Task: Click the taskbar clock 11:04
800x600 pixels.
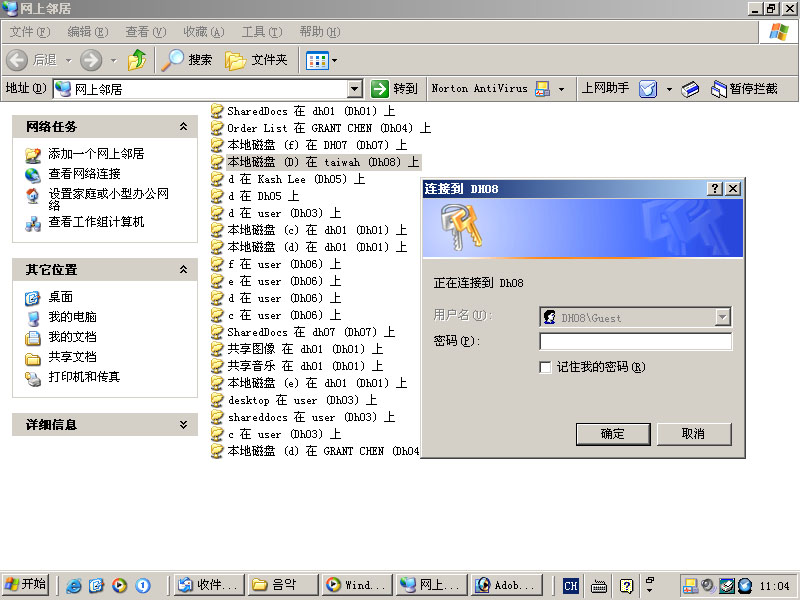Action: pyautogui.click(x=774, y=586)
